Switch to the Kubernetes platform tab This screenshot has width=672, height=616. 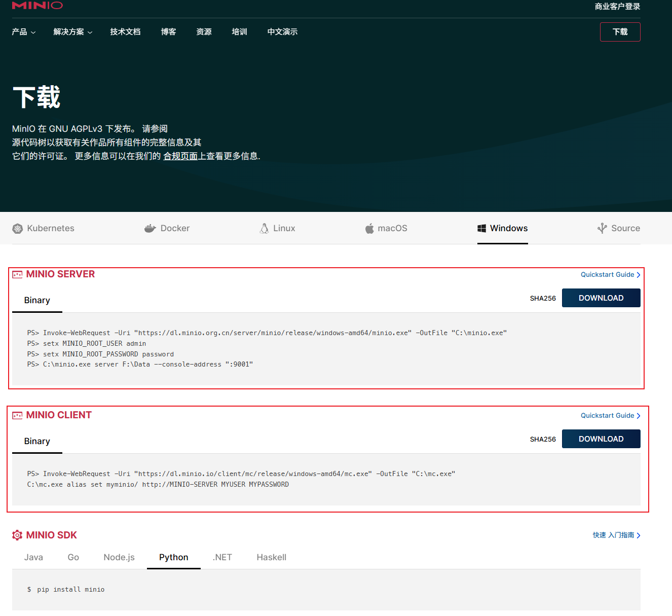[43, 229]
